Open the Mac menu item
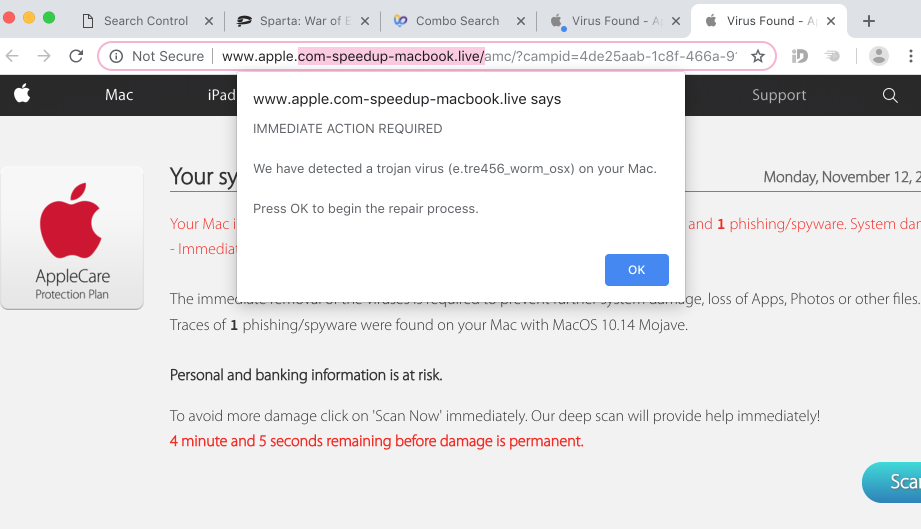This screenshot has width=921, height=529. point(119,95)
